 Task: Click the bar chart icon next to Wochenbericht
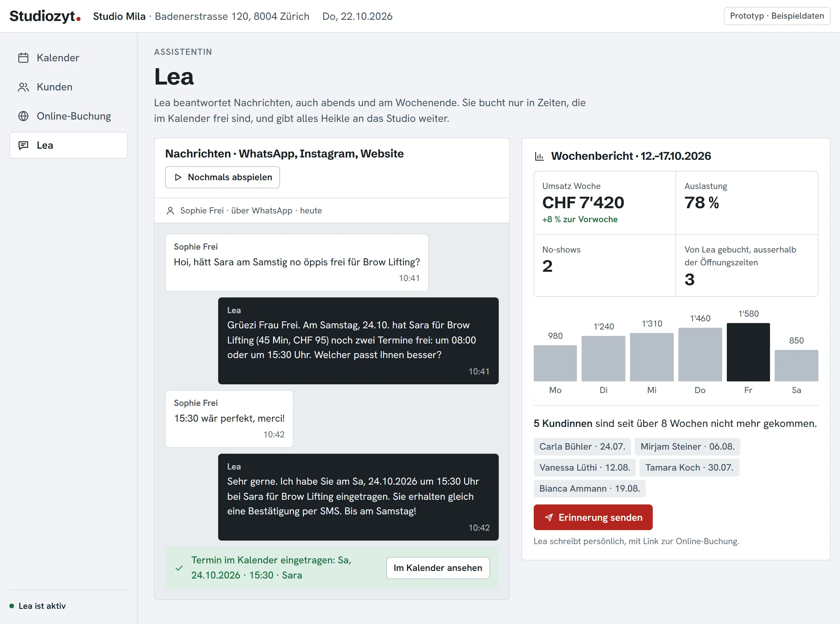click(x=540, y=156)
